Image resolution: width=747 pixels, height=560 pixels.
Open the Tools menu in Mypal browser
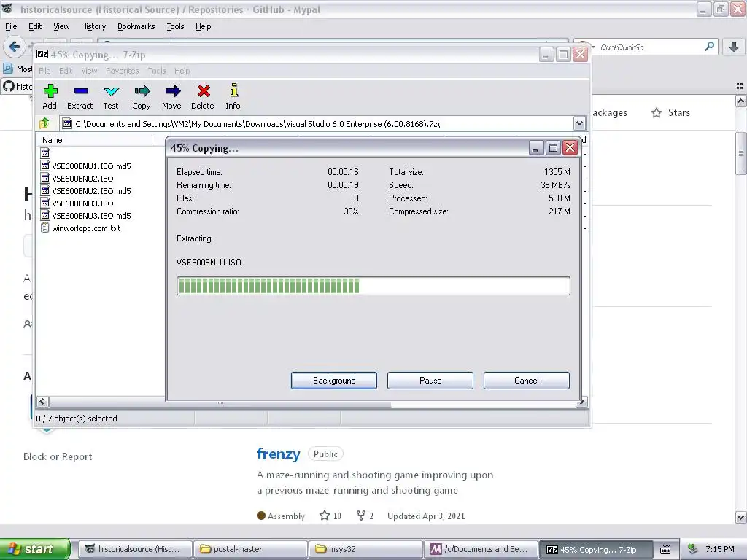[x=175, y=26]
